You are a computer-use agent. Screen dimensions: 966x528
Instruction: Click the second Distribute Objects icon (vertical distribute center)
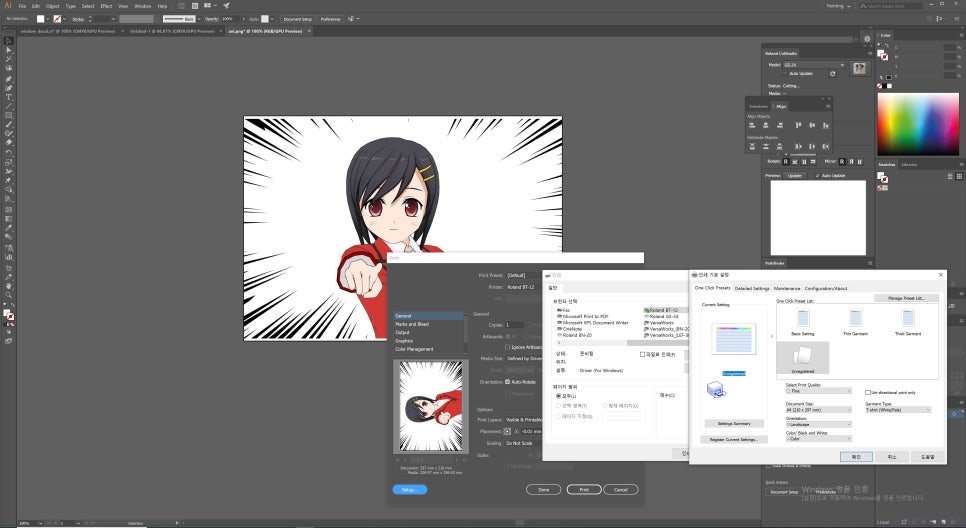pos(766,147)
